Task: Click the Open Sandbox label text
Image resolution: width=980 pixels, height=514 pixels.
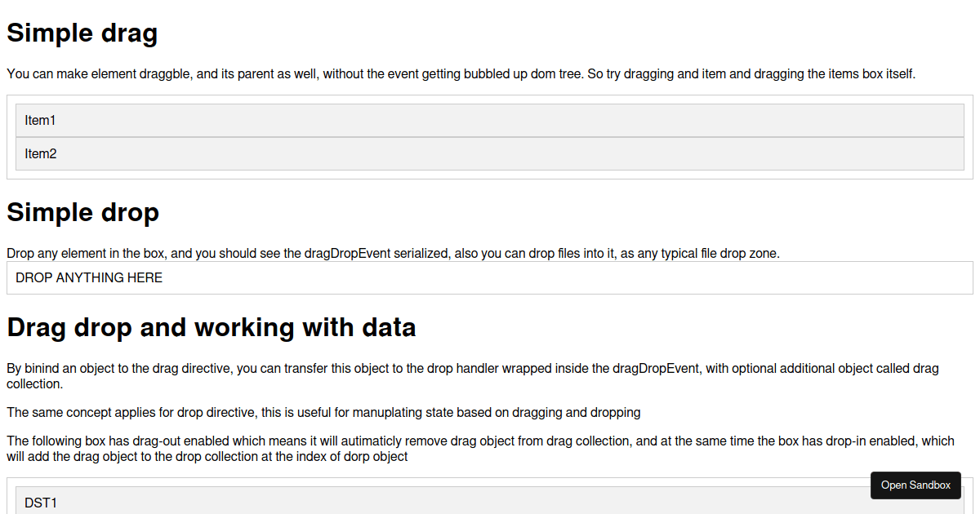Action: coord(915,485)
